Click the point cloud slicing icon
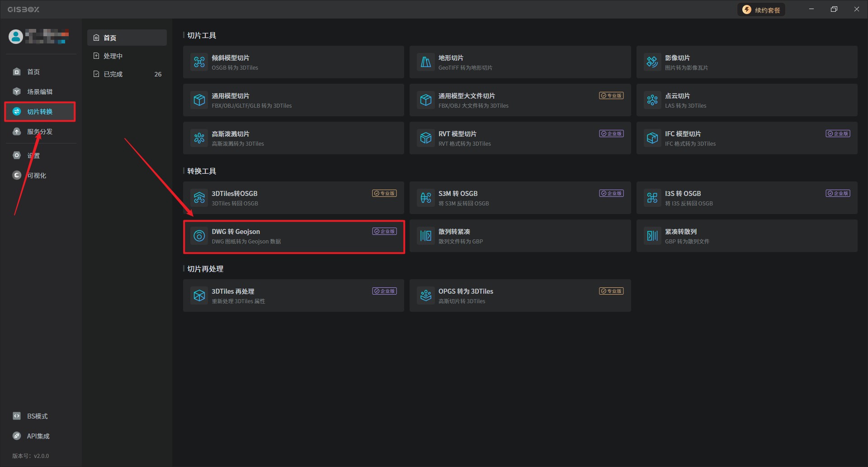The image size is (868, 467). click(652, 100)
